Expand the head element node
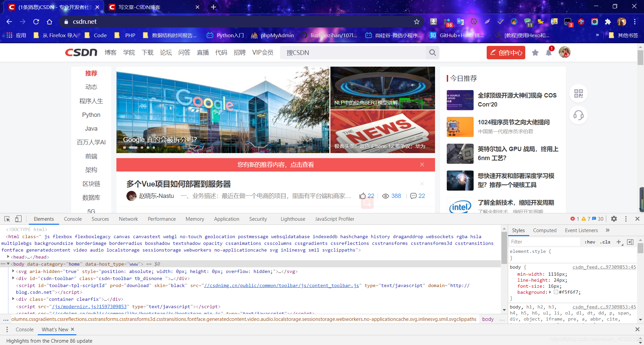This screenshot has height=345, width=644. coord(8,257)
